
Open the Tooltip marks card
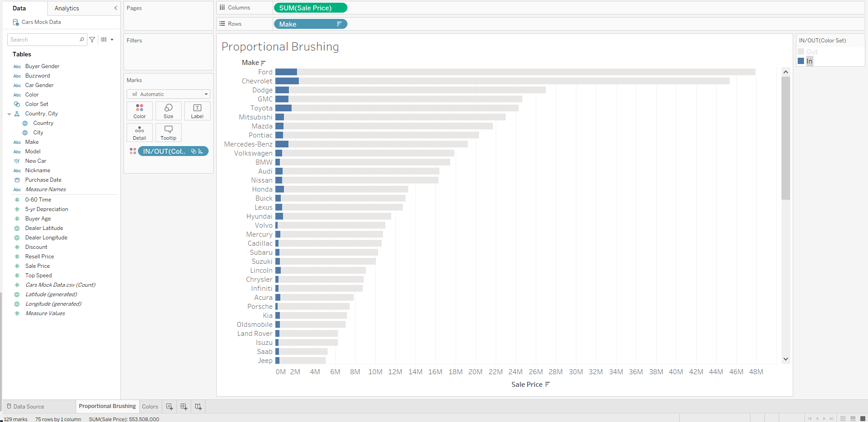point(169,133)
